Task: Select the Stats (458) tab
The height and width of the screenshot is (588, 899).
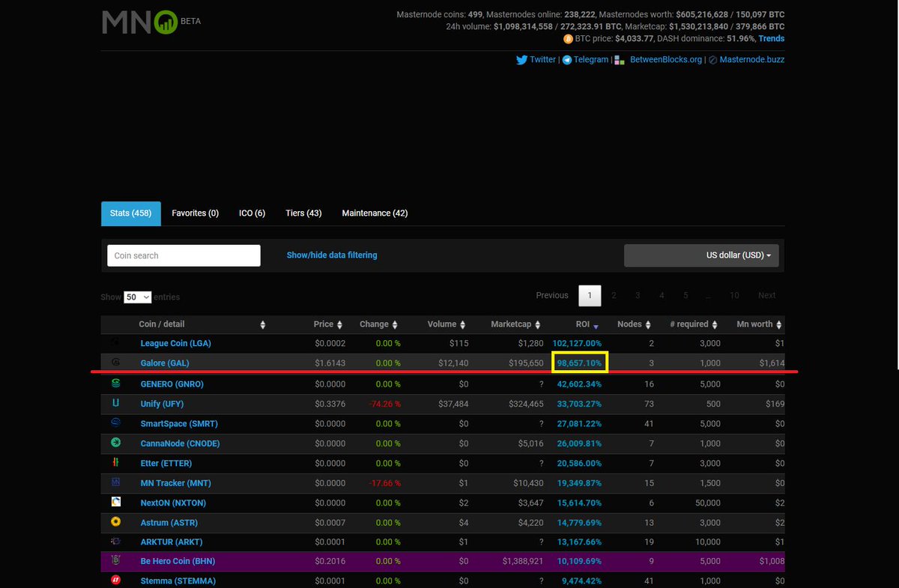Action: click(x=130, y=213)
